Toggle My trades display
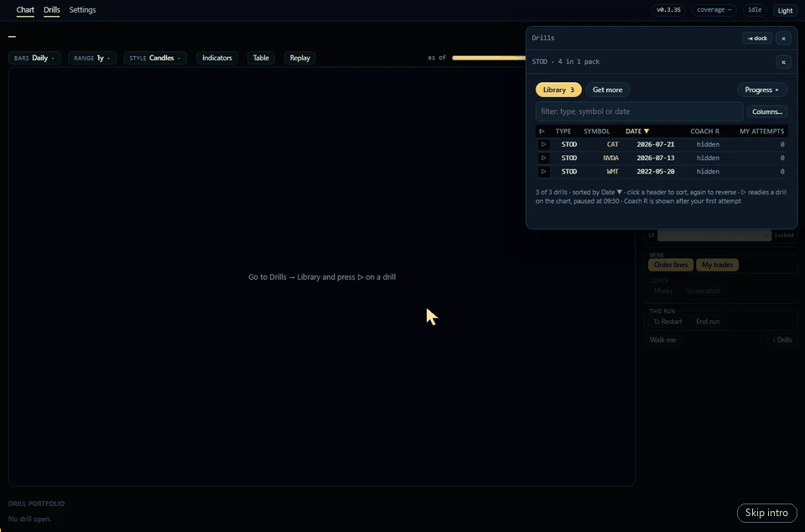 click(717, 265)
